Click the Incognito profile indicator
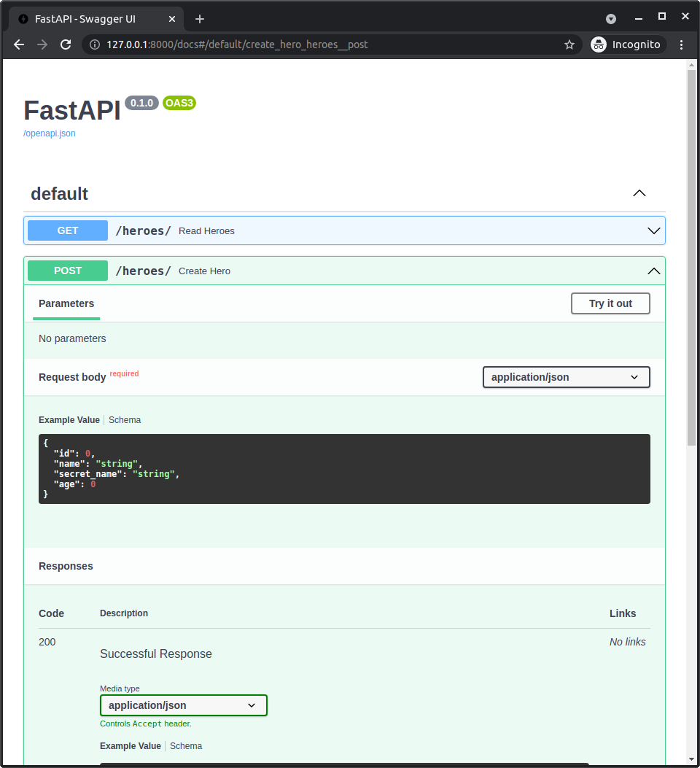The image size is (700, 768). [626, 44]
